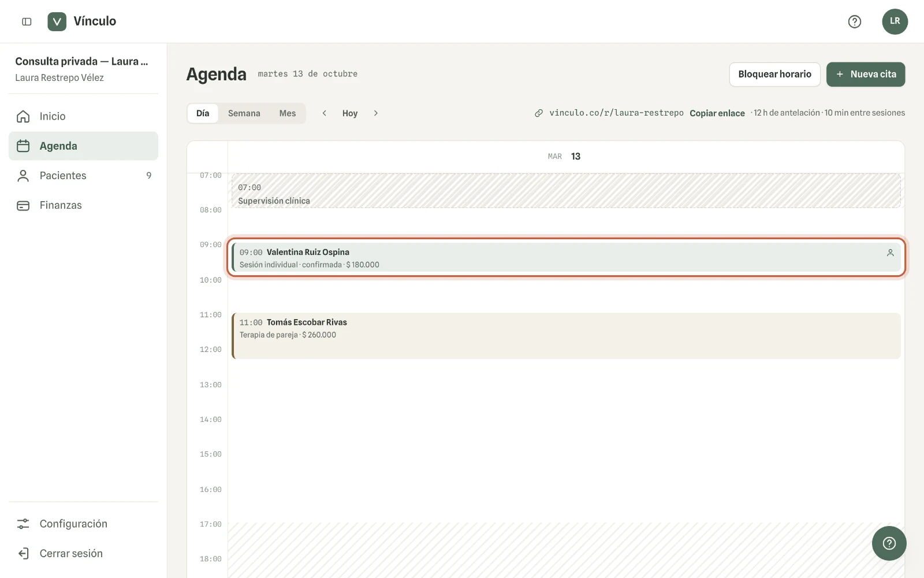This screenshot has width=924, height=578.
Task: Jump to Hoy
Action: pyautogui.click(x=350, y=113)
